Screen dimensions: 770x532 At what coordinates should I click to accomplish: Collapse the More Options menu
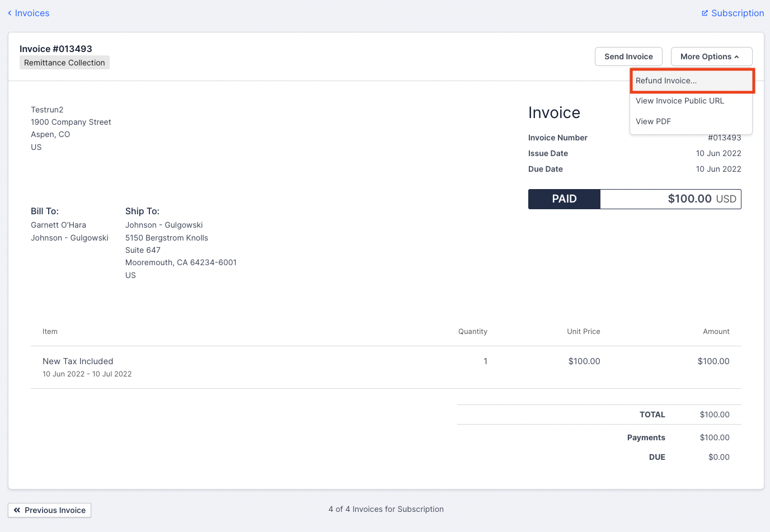711,56
